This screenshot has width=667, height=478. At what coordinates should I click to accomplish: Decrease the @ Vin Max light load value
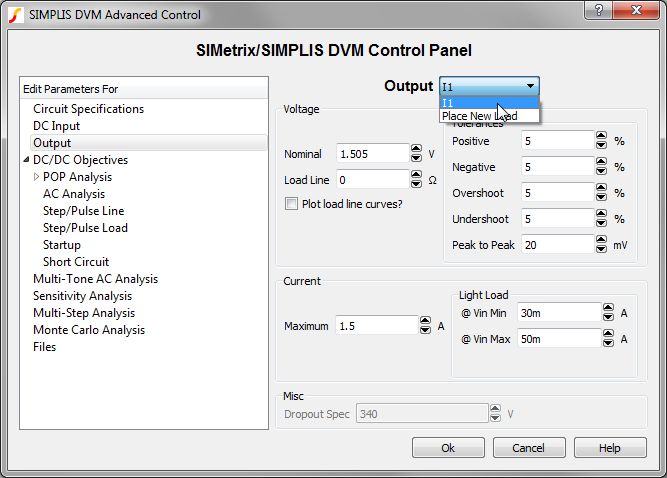608,342
